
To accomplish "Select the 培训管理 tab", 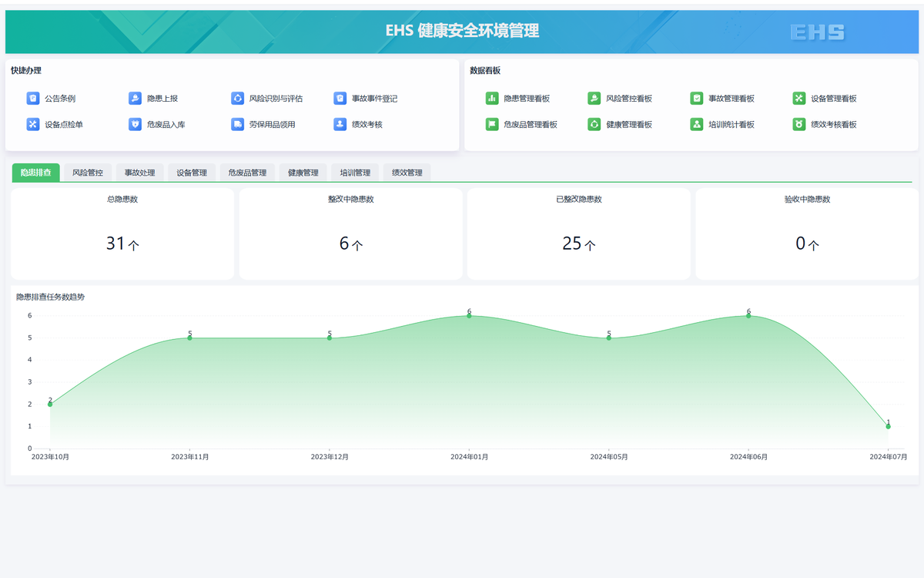I will click(x=355, y=173).
